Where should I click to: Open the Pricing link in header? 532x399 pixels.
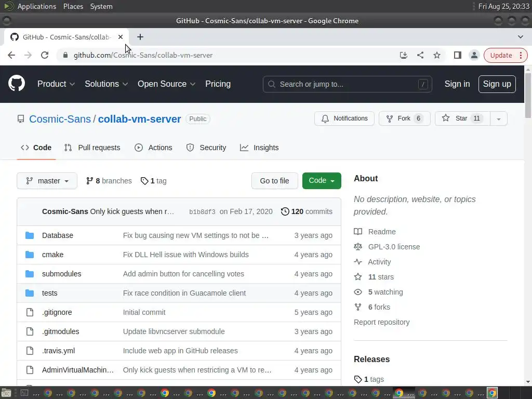point(218,84)
